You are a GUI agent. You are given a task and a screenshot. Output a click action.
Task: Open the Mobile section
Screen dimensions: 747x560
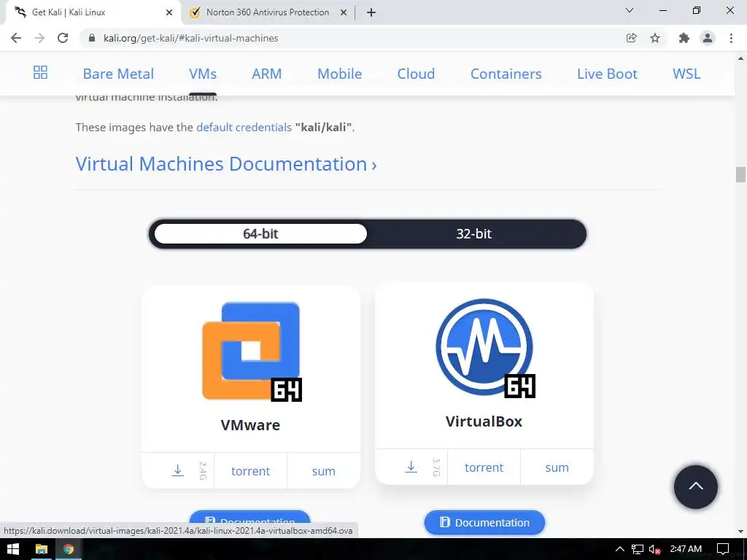click(x=340, y=74)
